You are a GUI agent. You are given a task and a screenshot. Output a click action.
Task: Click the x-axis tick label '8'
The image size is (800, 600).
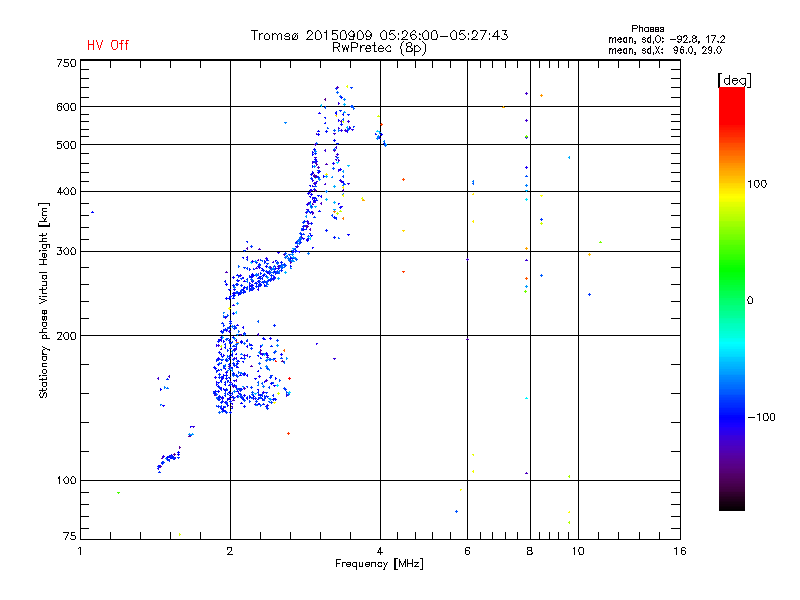(x=530, y=551)
